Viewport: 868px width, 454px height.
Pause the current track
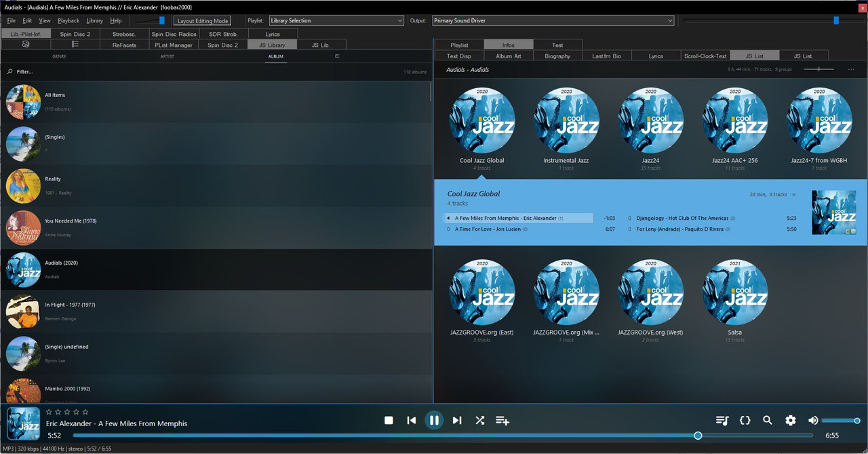(x=434, y=420)
